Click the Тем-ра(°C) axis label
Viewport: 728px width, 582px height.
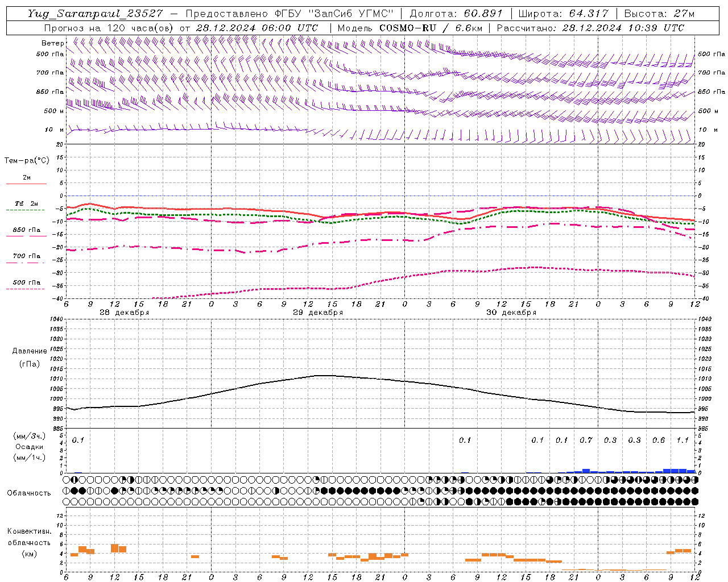coord(27,161)
